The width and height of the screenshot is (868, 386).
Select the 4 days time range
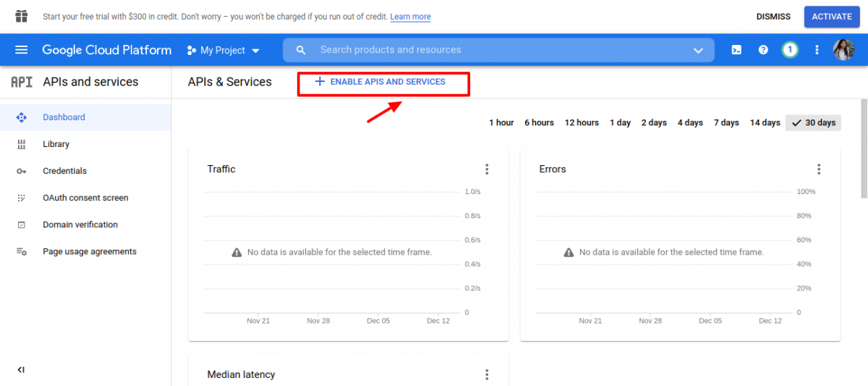[690, 122]
